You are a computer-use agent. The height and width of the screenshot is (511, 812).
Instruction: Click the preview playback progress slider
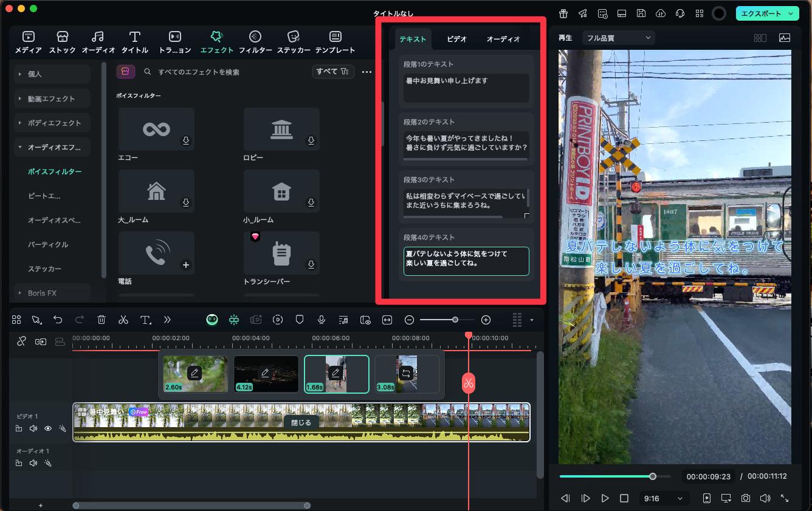[x=615, y=476]
